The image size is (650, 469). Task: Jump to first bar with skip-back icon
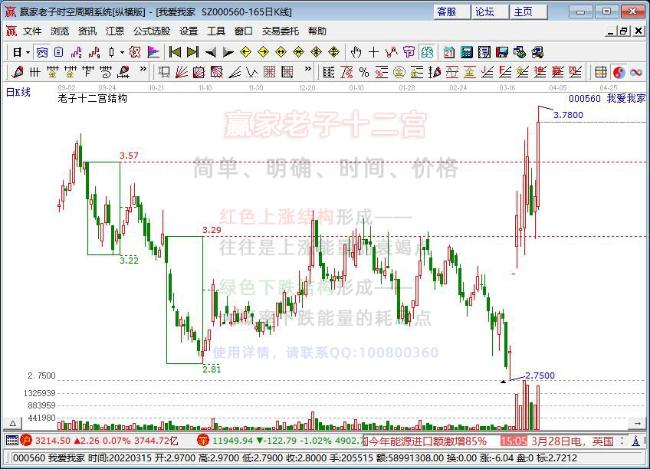175,52
